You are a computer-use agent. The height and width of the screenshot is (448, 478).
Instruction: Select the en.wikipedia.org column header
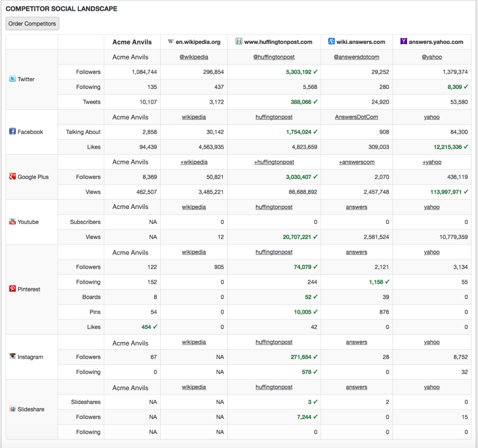click(x=198, y=42)
